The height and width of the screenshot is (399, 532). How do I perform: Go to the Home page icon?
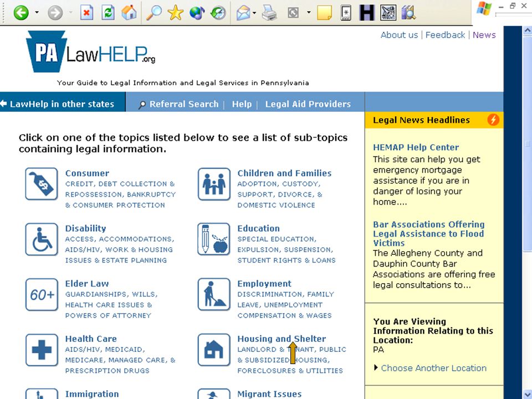(129, 13)
